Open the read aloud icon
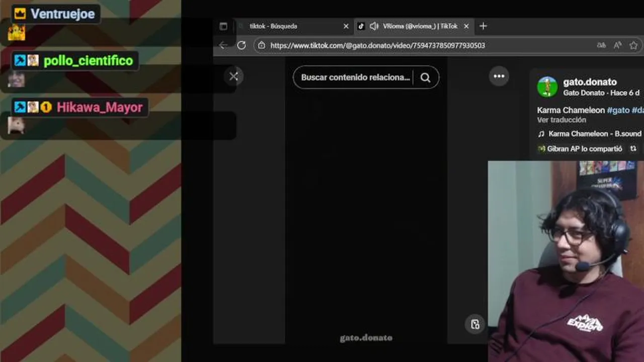This screenshot has height=362, width=644. click(618, 45)
